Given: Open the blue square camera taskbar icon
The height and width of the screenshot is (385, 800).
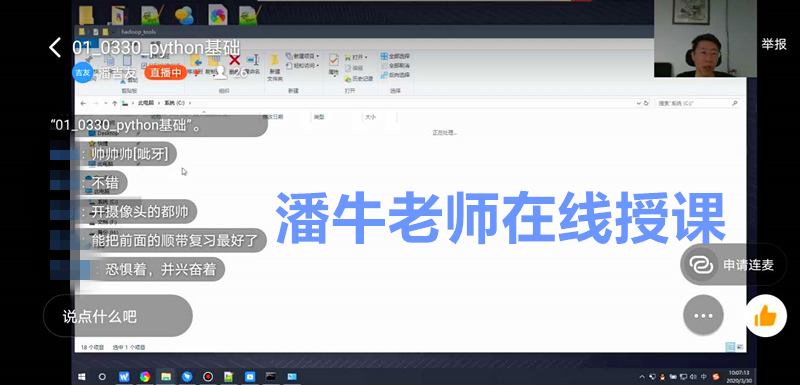Looking at the screenshot, I should click(x=249, y=377).
